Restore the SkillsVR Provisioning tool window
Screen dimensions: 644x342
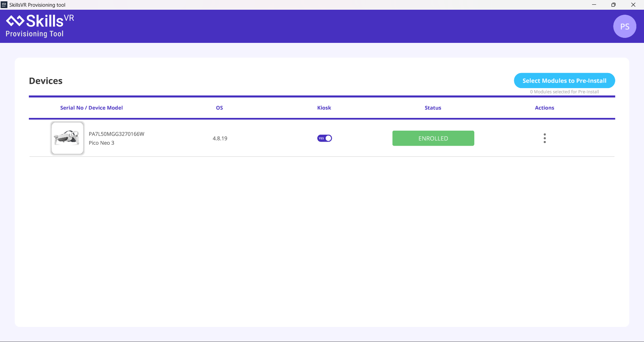pos(614,5)
